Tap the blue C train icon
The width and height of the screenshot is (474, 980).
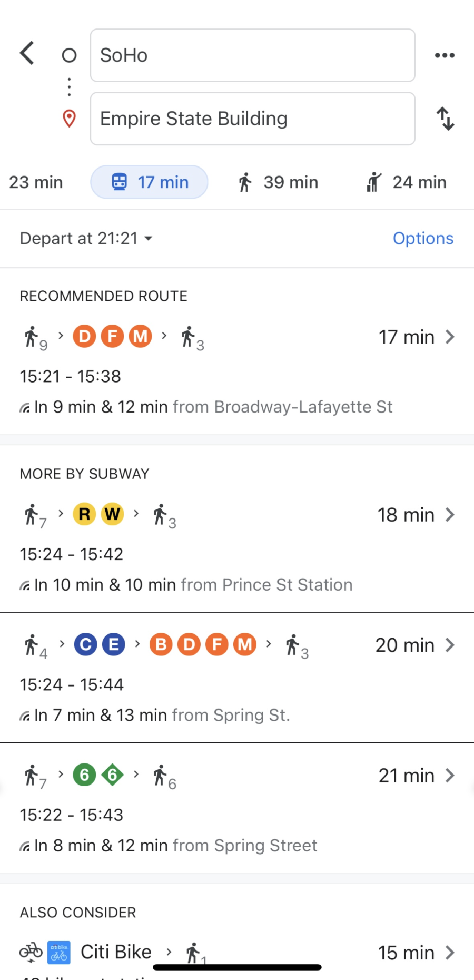click(86, 644)
